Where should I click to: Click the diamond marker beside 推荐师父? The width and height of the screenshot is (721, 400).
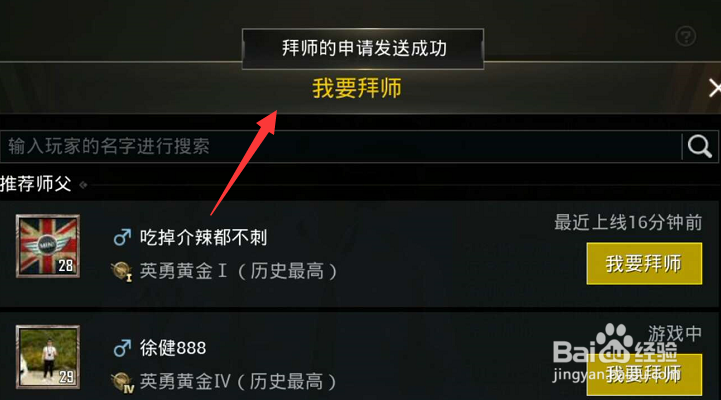83,185
